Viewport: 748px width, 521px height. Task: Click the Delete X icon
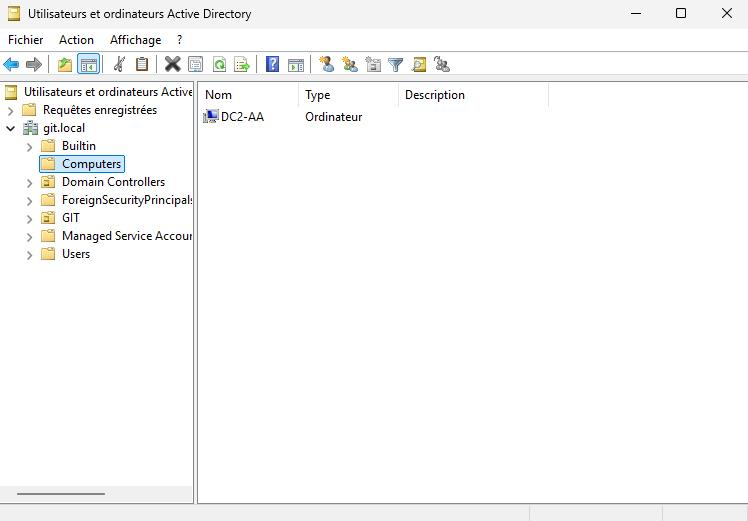[173, 64]
